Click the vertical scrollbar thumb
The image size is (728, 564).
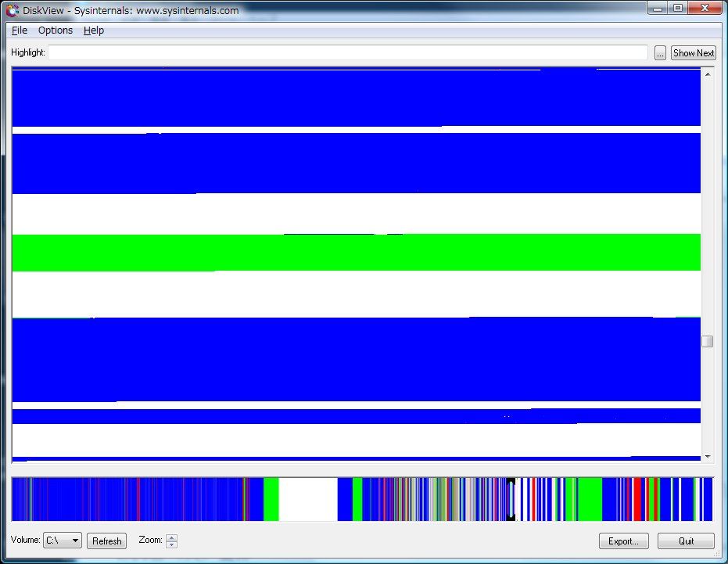(x=708, y=342)
